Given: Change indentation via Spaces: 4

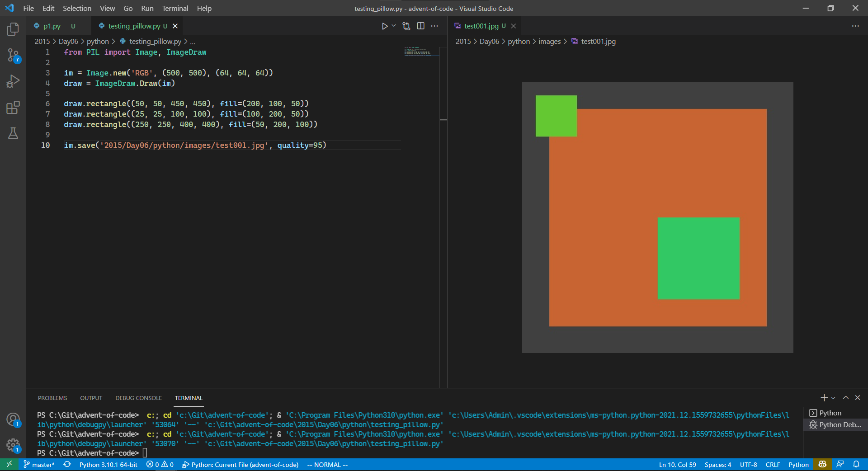Looking at the screenshot, I should [x=717, y=465].
